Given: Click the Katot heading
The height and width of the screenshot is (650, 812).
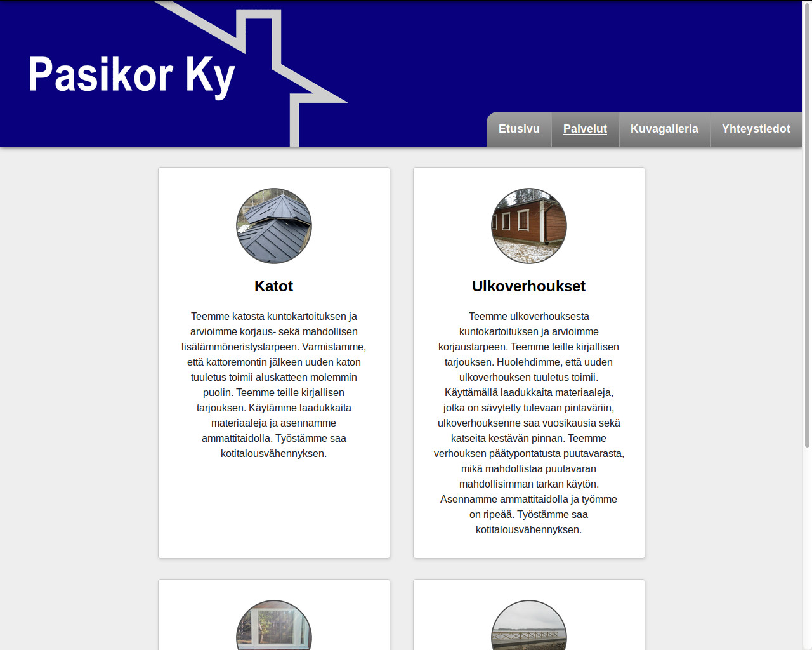Looking at the screenshot, I should [273, 286].
